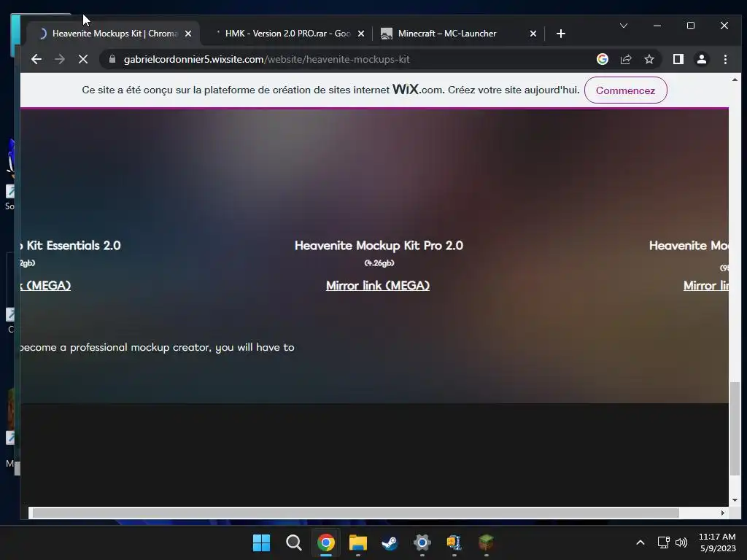Image resolution: width=747 pixels, height=560 pixels.
Task: Open the Chrome profile menu
Action: pyautogui.click(x=702, y=59)
